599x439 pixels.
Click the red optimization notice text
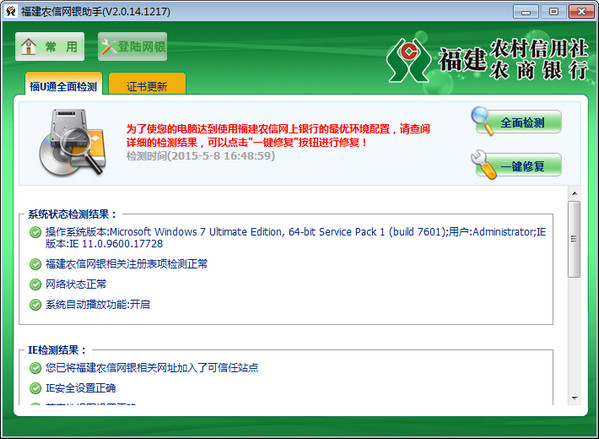278,135
